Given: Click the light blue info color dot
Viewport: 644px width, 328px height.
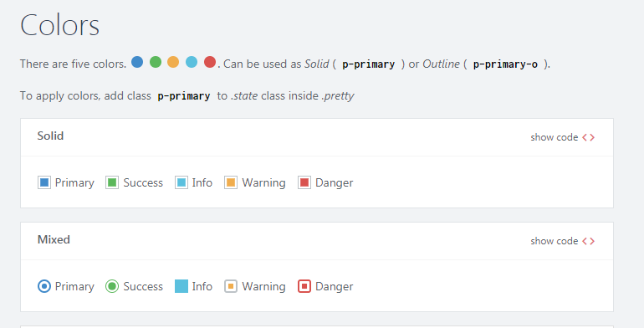Looking at the screenshot, I should [x=192, y=62].
